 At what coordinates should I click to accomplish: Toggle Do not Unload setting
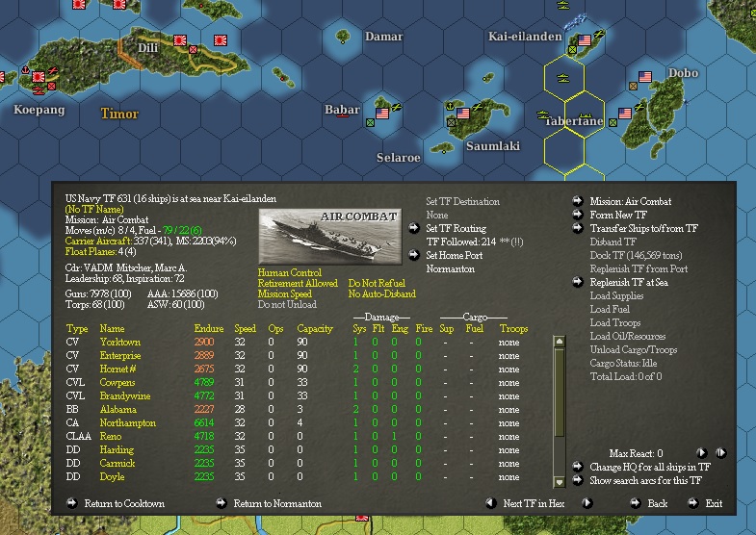coord(287,304)
